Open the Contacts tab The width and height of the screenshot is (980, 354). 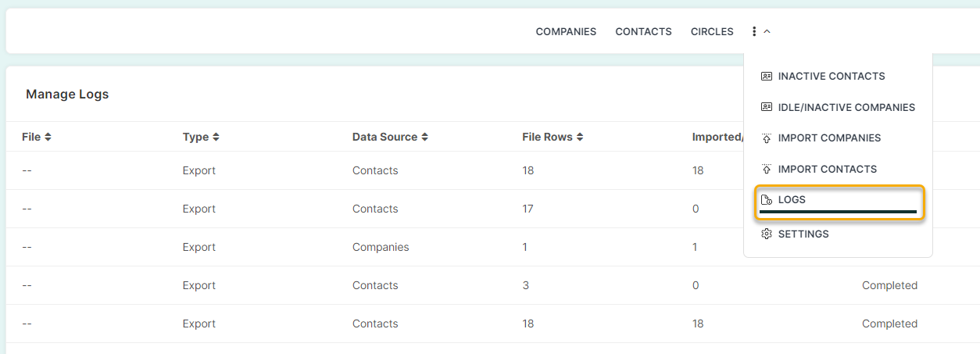point(643,32)
